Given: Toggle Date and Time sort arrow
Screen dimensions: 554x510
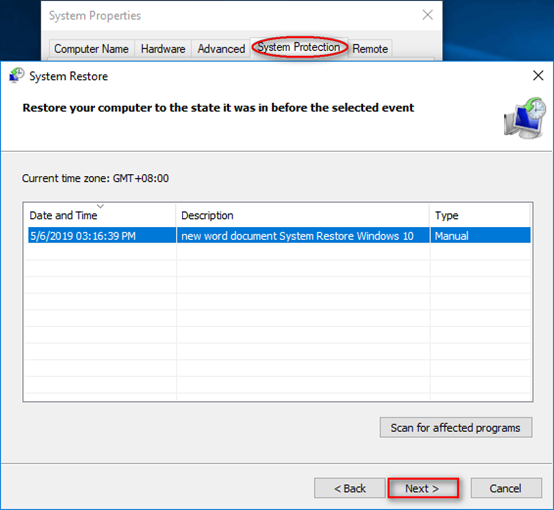Looking at the screenshot, I should (x=100, y=206).
